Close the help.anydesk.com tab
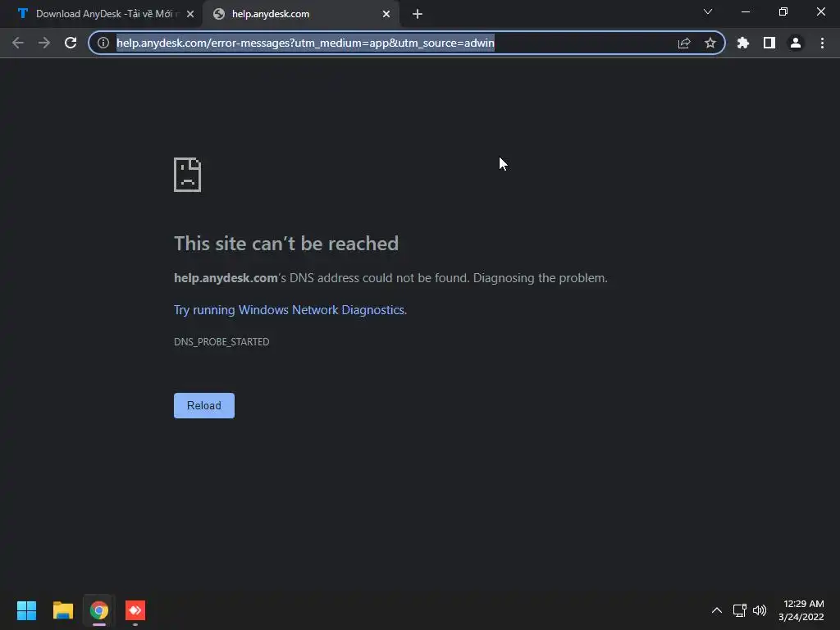The image size is (840, 630). (x=386, y=14)
